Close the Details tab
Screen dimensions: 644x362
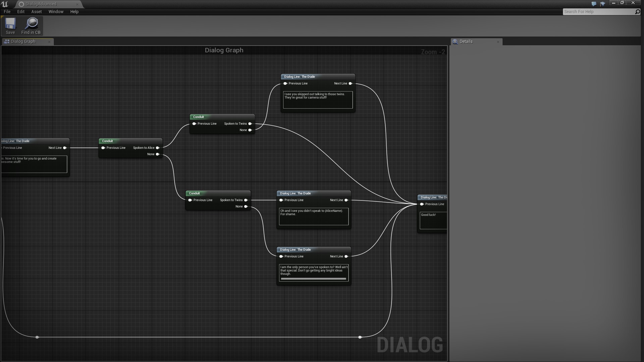(x=498, y=42)
